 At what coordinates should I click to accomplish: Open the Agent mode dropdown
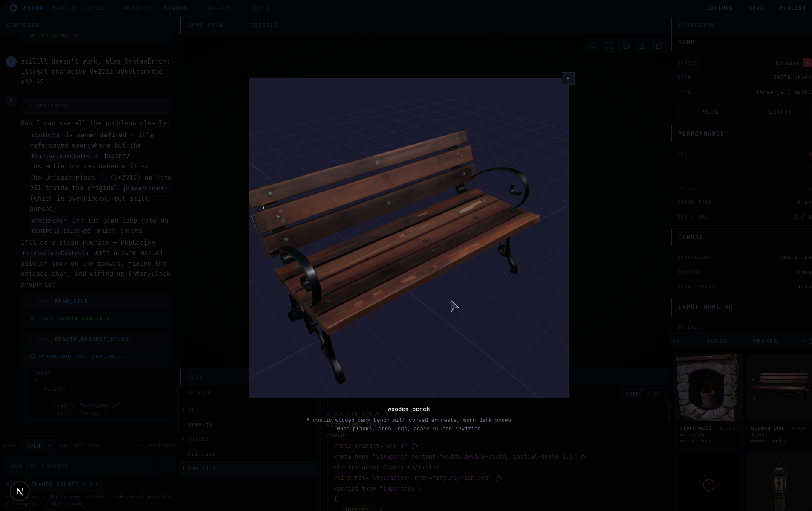38,446
